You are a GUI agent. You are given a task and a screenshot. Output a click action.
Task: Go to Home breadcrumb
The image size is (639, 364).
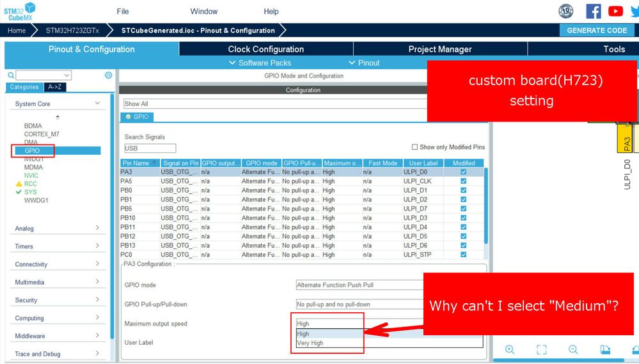pos(16,31)
